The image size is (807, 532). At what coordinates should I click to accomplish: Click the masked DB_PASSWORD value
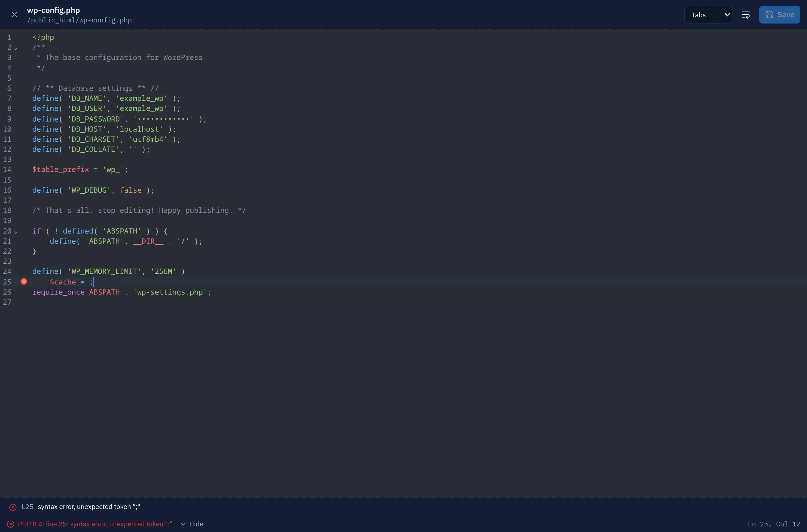pos(163,119)
